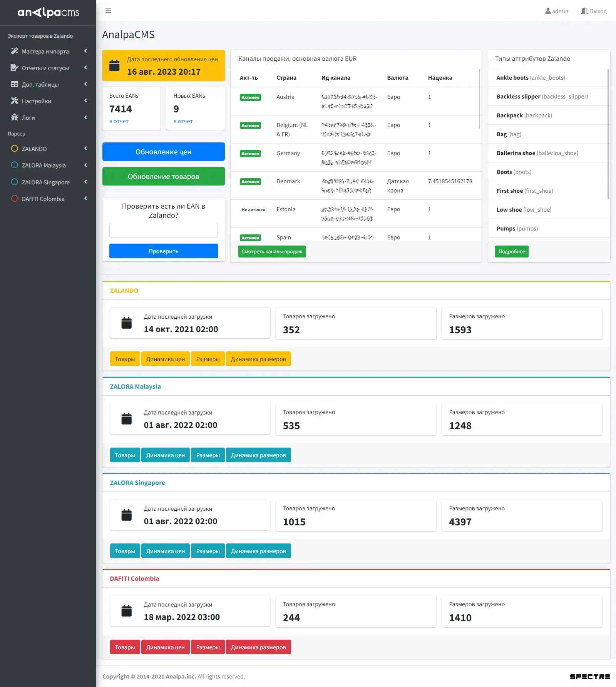
Task: Expand the ZALORA Singapore menu arrow
Action: point(85,182)
